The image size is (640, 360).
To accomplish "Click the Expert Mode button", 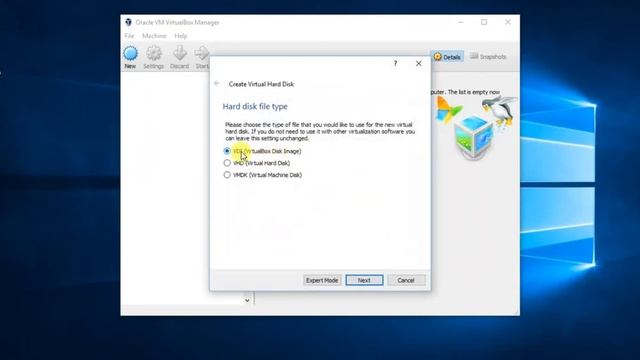I will [322, 280].
